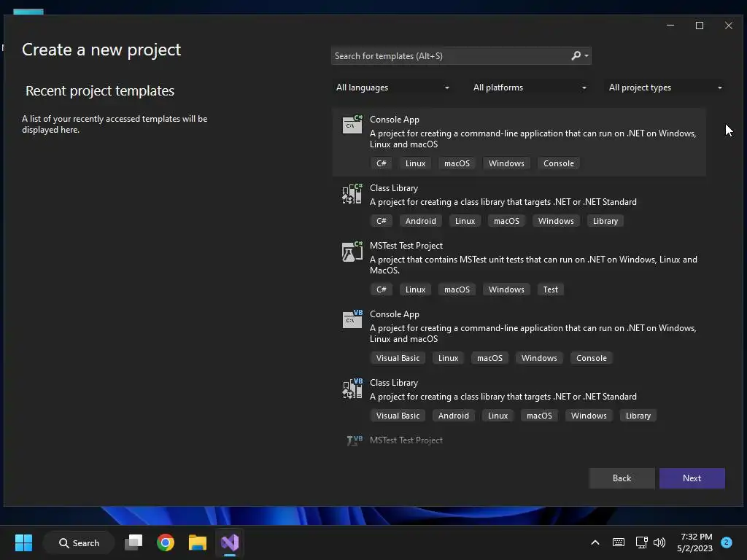
Task: Select the Visual Basic MSTest Test Project icon
Action: (x=355, y=440)
